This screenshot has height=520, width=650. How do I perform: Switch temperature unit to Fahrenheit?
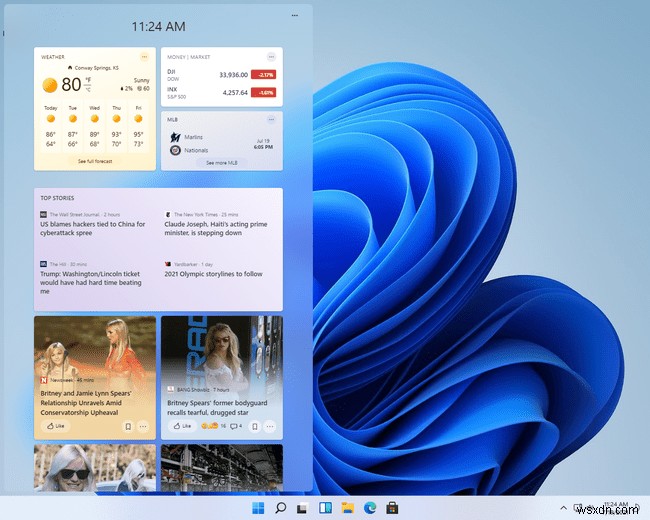[88, 80]
